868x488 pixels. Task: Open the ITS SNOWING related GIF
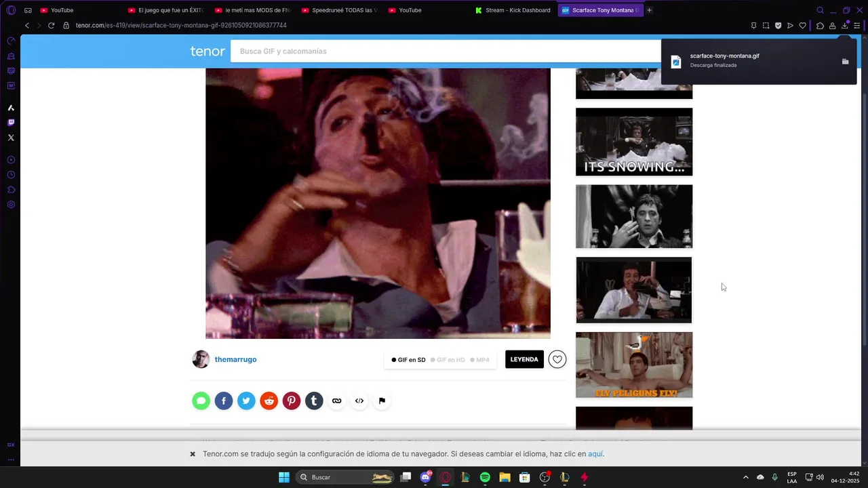tap(634, 142)
